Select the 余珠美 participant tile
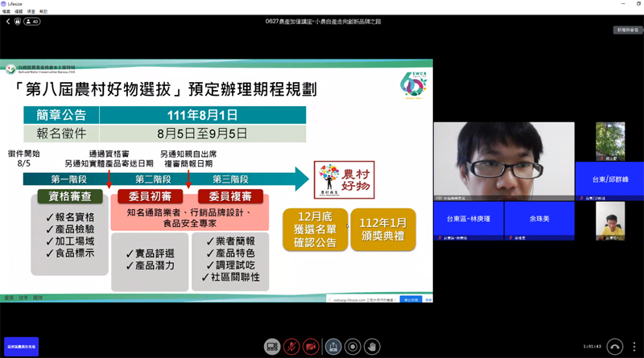The width and height of the screenshot is (644, 358). [539, 219]
